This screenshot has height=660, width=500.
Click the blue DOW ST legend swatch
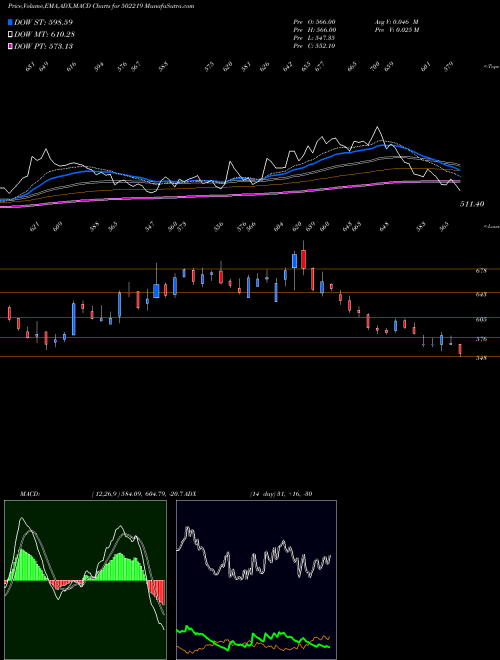click(10, 22)
